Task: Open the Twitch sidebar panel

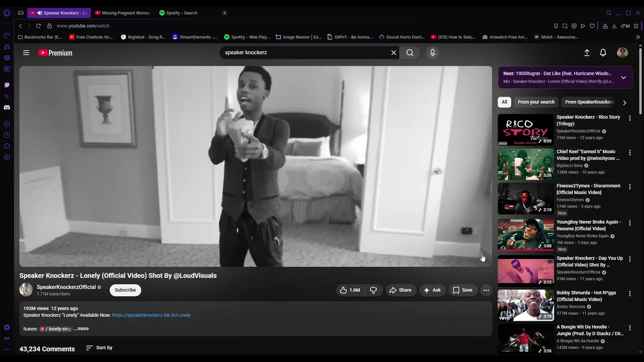Action: (7, 85)
